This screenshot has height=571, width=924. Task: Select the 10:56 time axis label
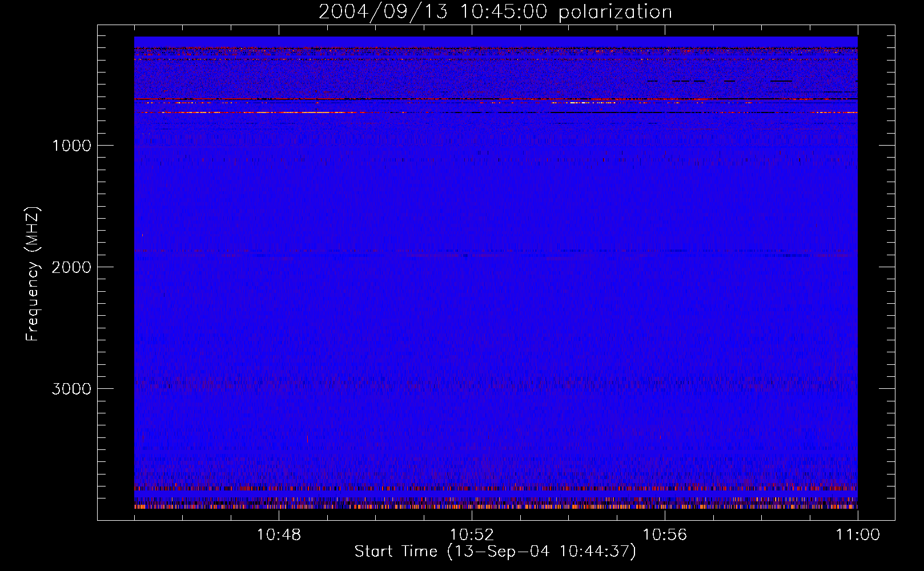(665, 535)
